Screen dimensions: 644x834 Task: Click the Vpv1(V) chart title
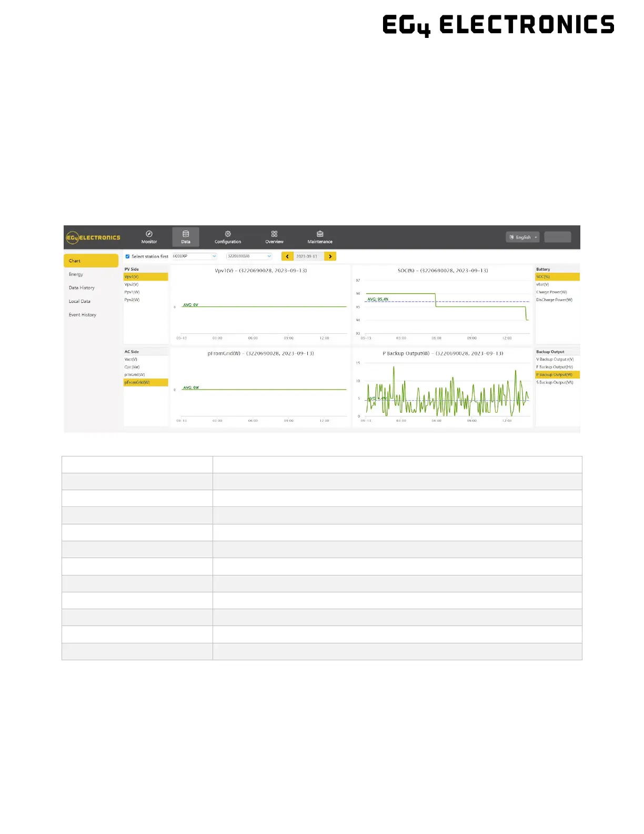(261, 271)
